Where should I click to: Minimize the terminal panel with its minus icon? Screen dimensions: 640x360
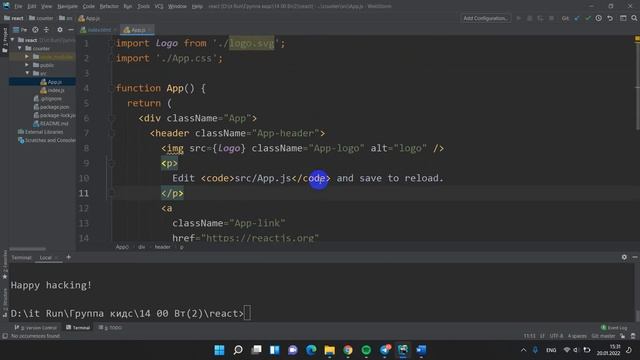[635, 257]
